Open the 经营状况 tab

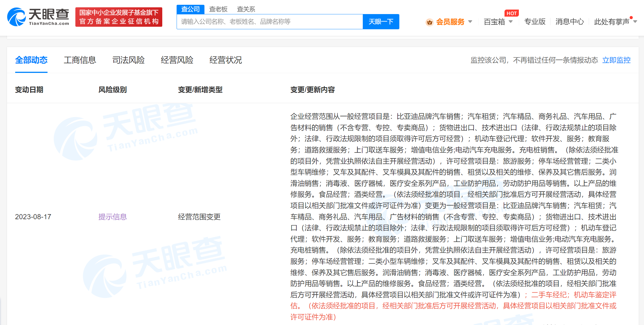tap(226, 60)
